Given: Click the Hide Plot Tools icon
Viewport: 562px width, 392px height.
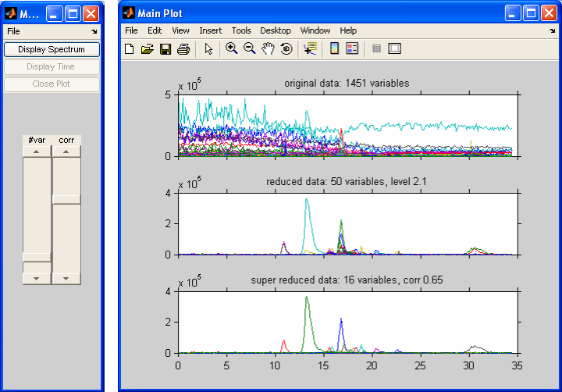Looking at the screenshot, I should (376, 48).
